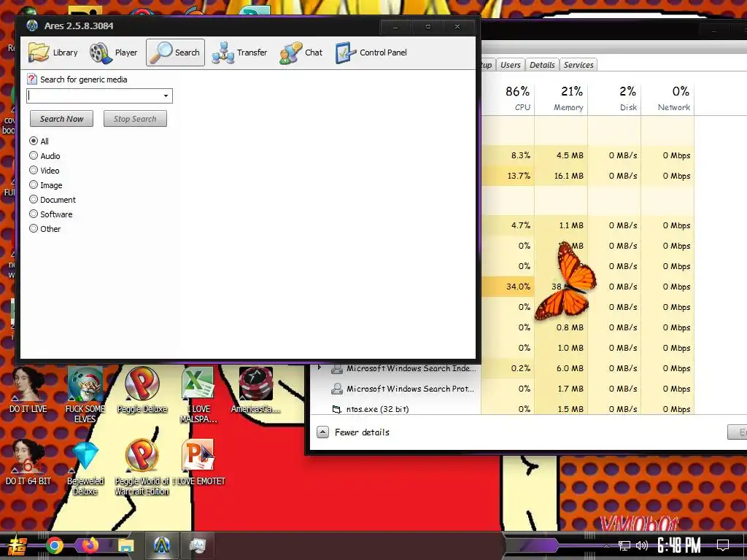This screenshot has width=747, height=560.
Task: Minimize the Ares window
Action: tap(395, 27)
